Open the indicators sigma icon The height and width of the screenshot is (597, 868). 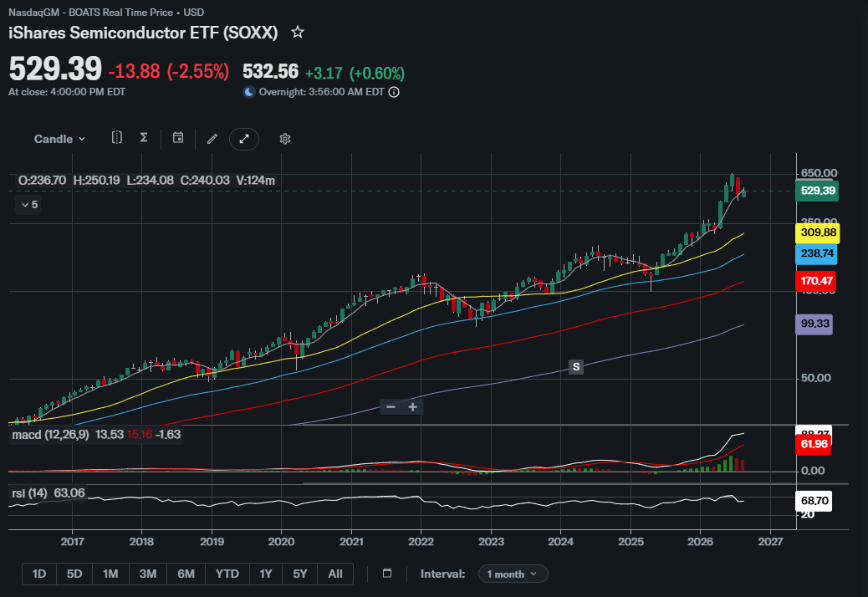[143, 138]
